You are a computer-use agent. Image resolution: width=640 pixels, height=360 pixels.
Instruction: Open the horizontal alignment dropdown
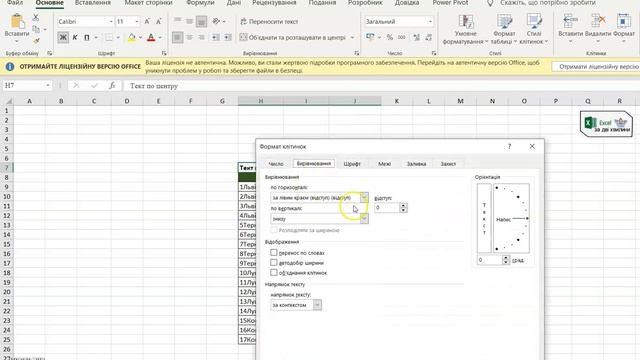pyautogui.click(x=364, y=198)
